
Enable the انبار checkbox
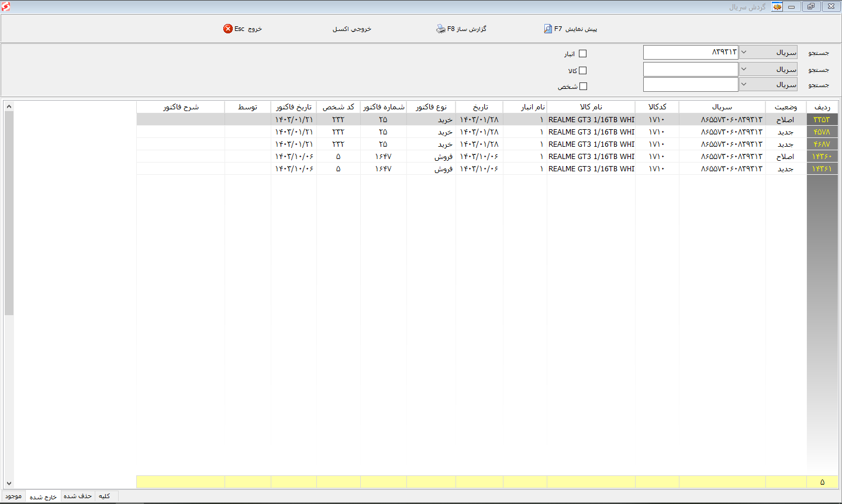(582, 54)
